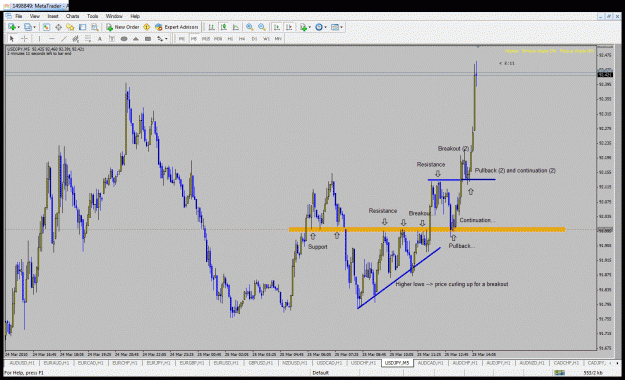Switch chart to Line Chart display
Screen dimensions: 625x380
tap(236, 27)
